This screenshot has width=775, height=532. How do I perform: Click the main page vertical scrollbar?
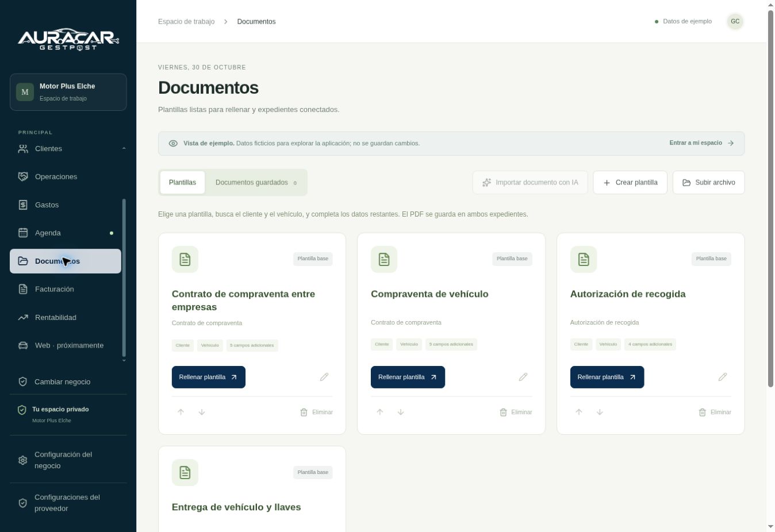pyautogui.click(x=770, y=198)
